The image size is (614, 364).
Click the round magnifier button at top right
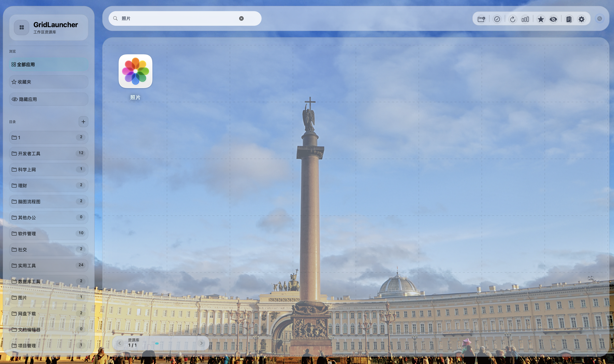(599, 19)
